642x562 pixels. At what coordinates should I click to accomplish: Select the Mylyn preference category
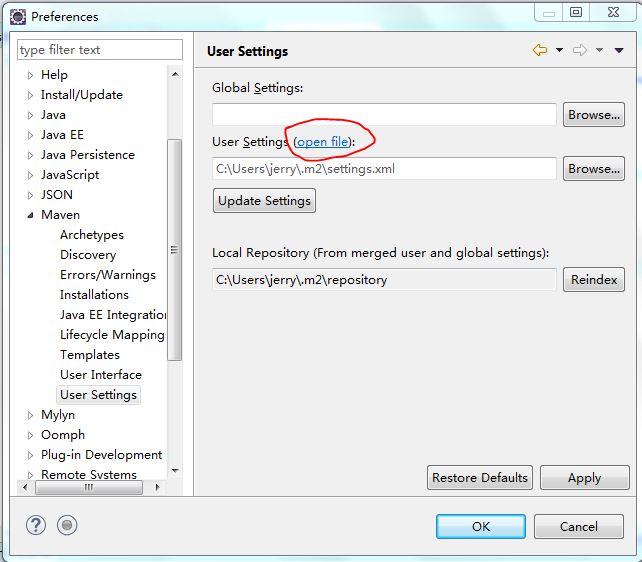click(x=58, y=415)
